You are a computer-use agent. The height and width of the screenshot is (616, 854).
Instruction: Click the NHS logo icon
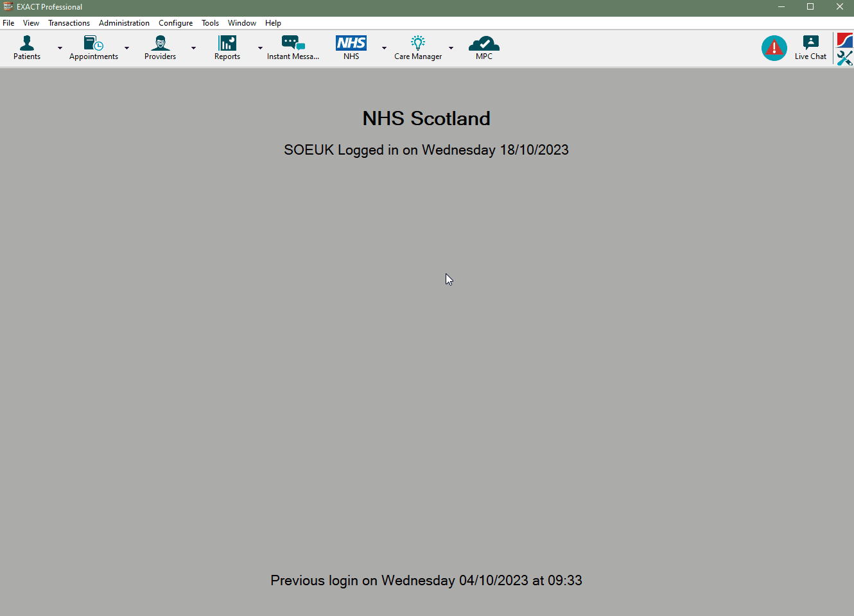[x=351, y=43]
